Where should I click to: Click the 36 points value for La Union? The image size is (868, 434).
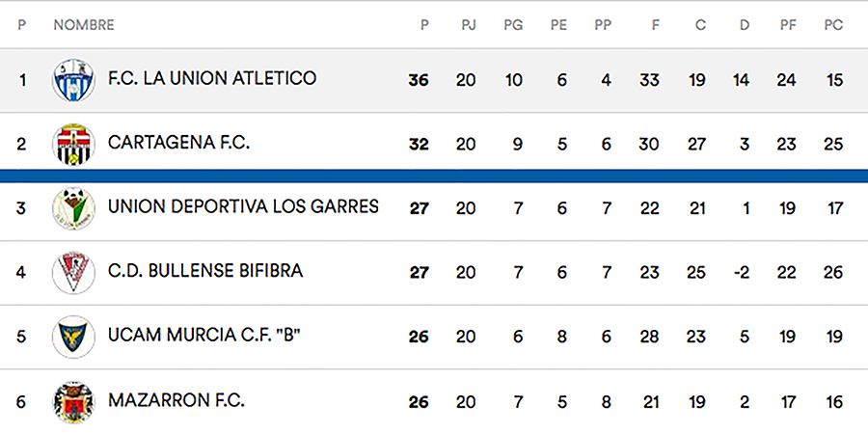(419, 80)
